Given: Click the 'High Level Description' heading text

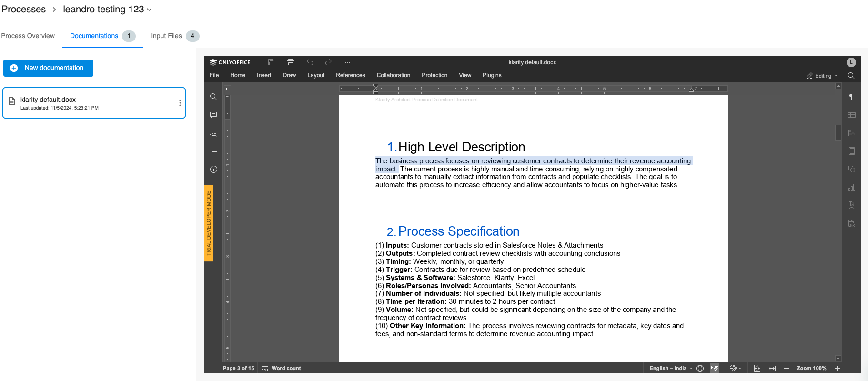Looking at the screenshot, I should 462,147.
